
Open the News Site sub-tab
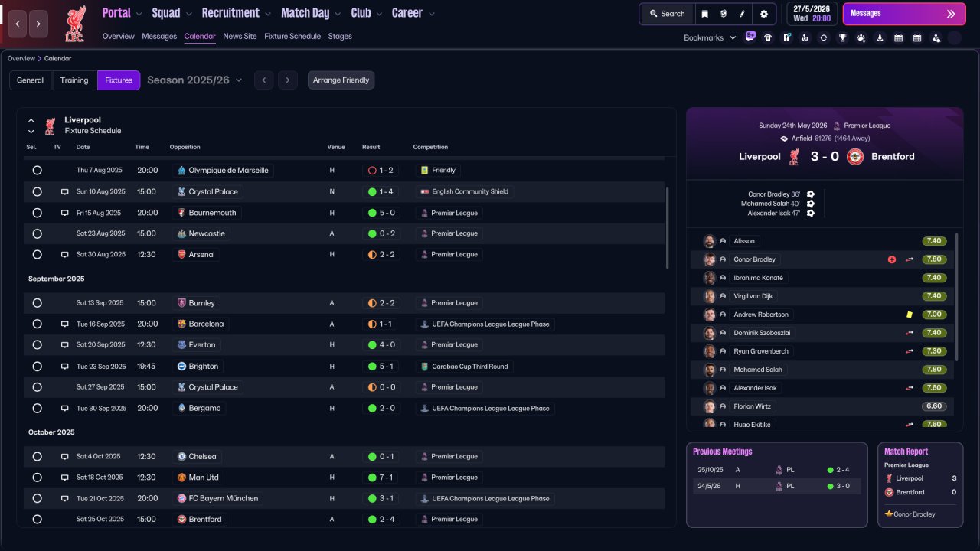pos(240,36)
